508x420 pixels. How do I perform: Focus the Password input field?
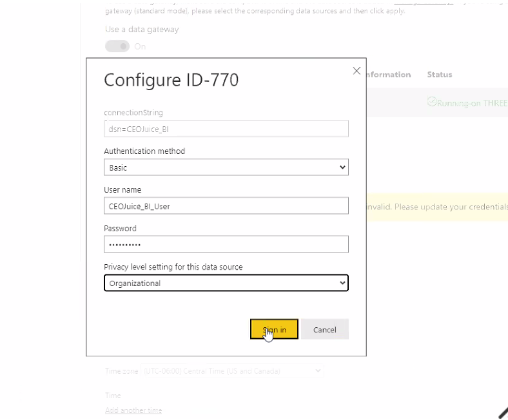coord(226,245)
